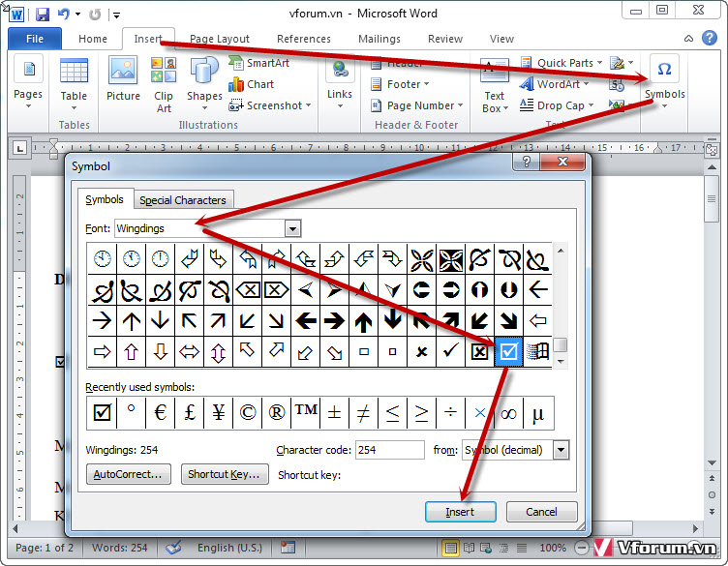Image resolution: width=728 pixels, height=566 pixels.
Task: Switch to the Special Characters tab
Action: pyautogui.click(x=183, y=200)
